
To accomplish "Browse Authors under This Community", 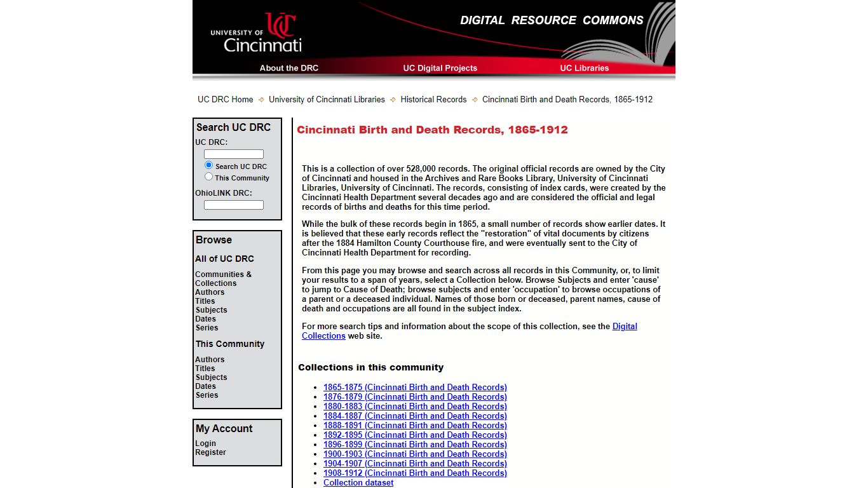I will pos(210,360).
